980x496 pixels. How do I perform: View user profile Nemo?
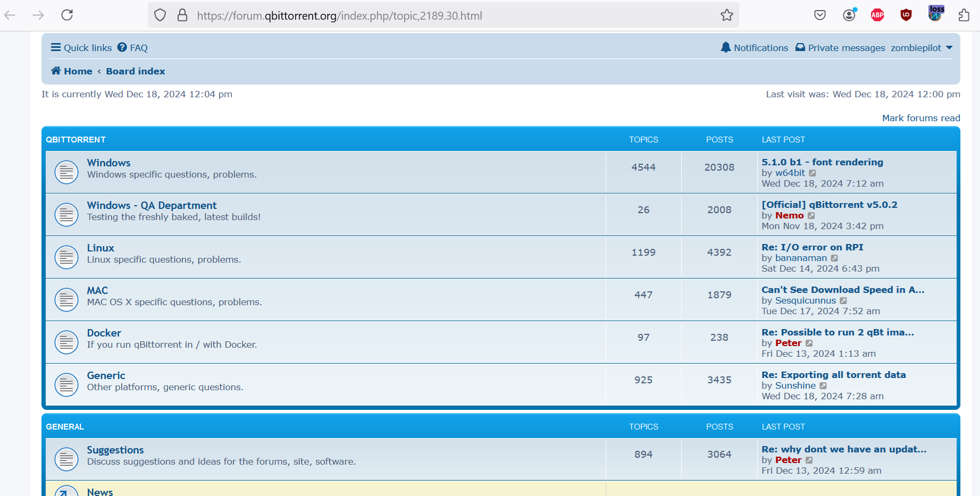pos(790,215)
